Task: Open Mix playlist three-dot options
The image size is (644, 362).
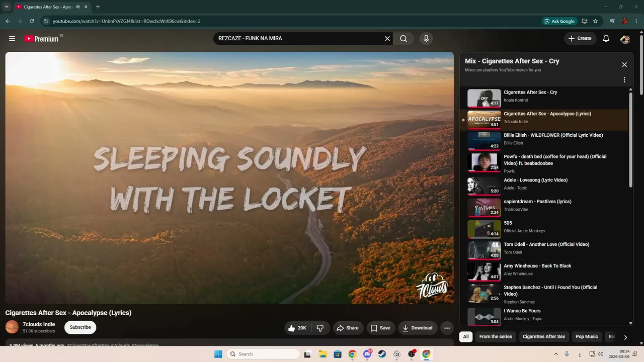Action: [x=624, y=80]
